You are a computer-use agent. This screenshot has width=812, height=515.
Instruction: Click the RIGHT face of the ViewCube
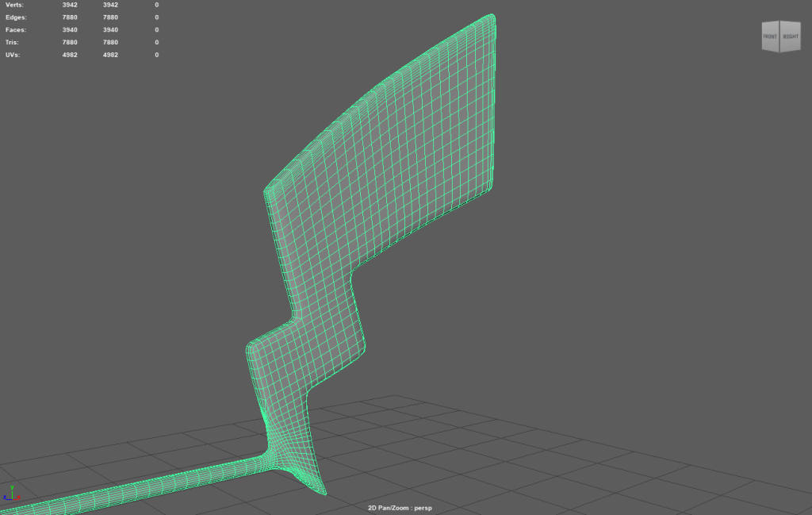point(790,37)
